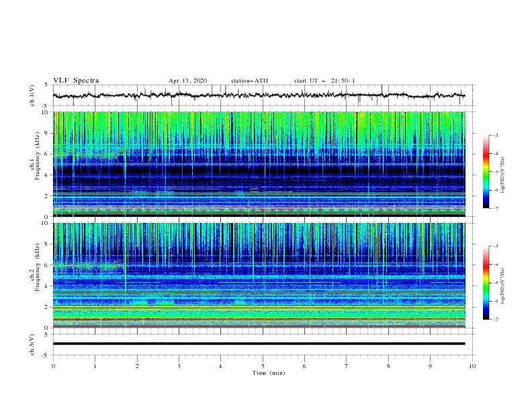Click the "-7" label on ch.2 colorbar

point(495,320)
